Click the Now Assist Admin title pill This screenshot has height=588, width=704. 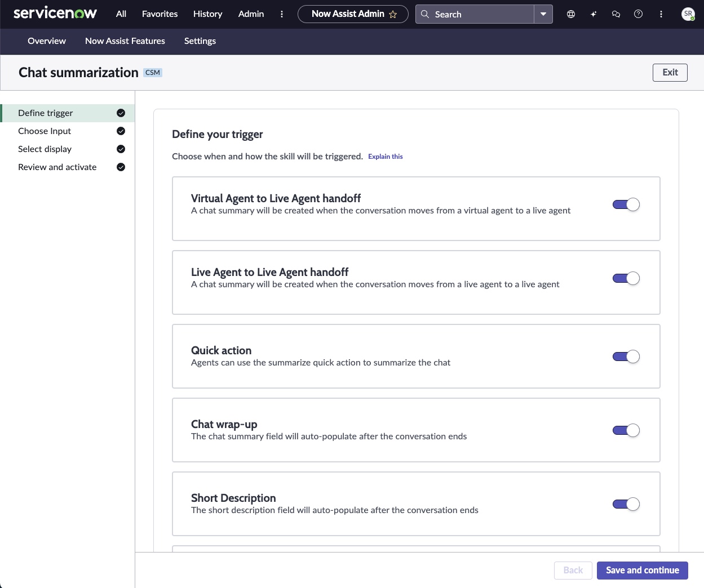353,14
